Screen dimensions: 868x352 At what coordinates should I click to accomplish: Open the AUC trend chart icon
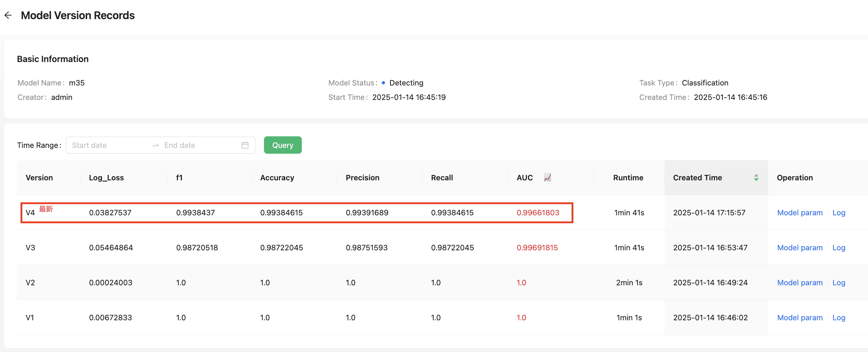coord(547,177)
